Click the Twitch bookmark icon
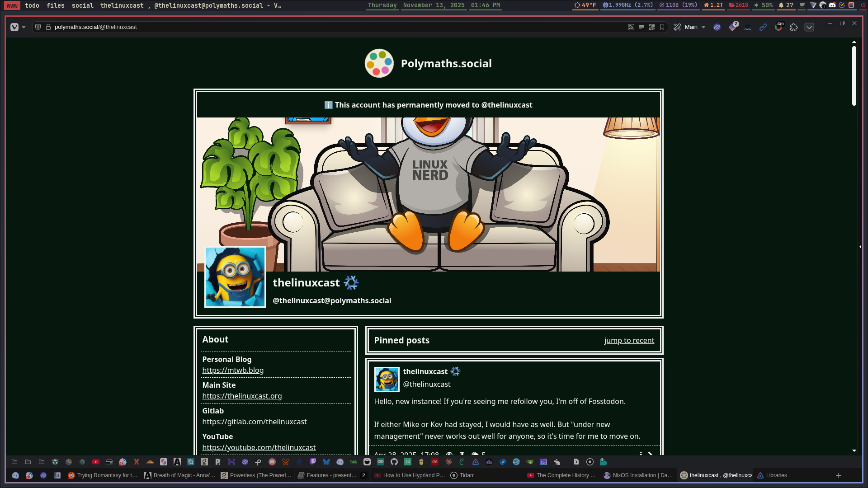The height and width of the screenshot is (488, 868). pyautogui.click(x=312, y=462)
